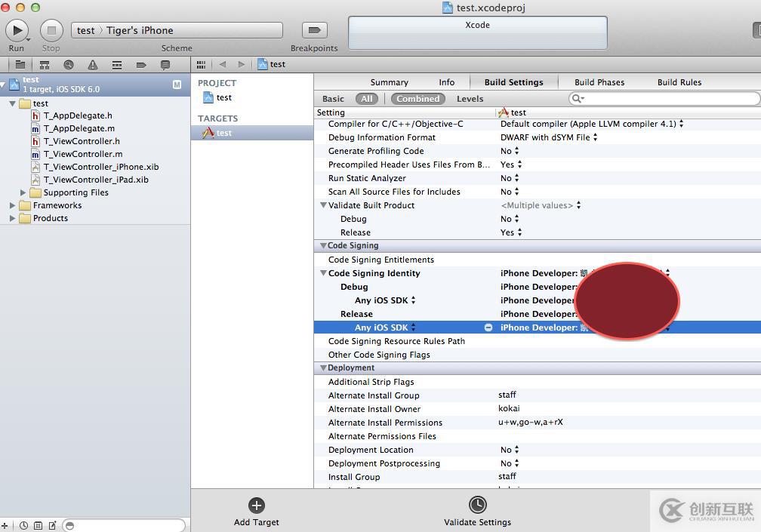Open related files grid icon in jump bar
This screenshot has width=761, height=532.
[201, 64]
